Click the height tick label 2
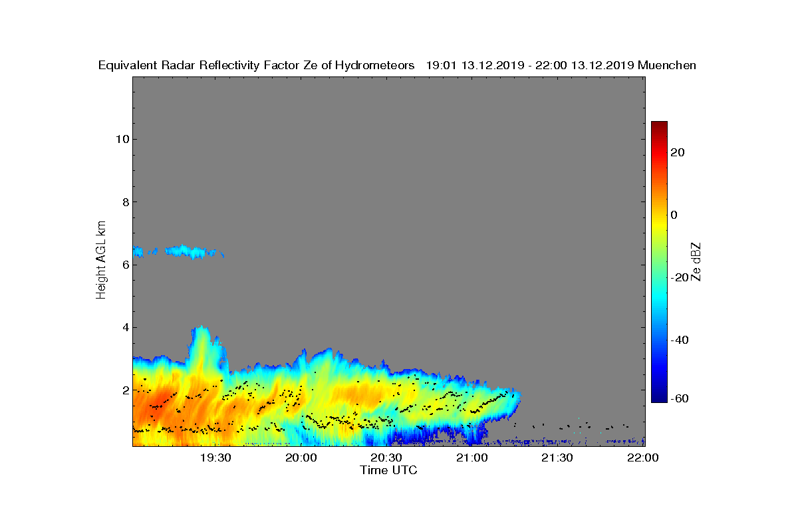 tap(125, 390)
